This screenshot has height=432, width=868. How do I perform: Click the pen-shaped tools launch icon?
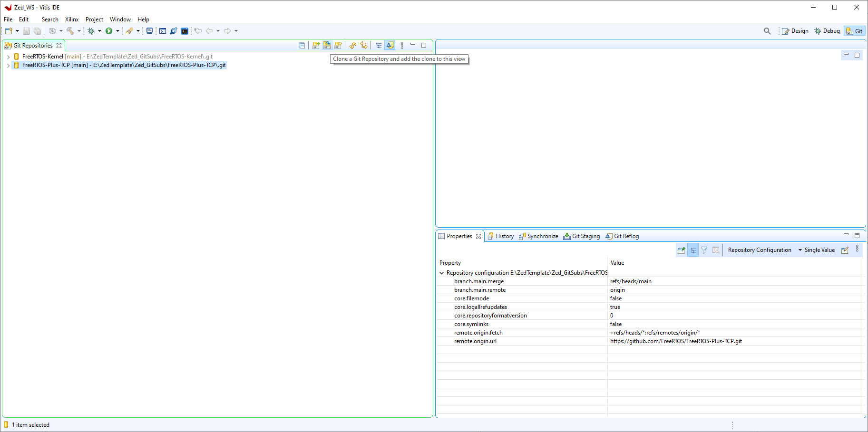pyautogui.click(x=129, y=31)
